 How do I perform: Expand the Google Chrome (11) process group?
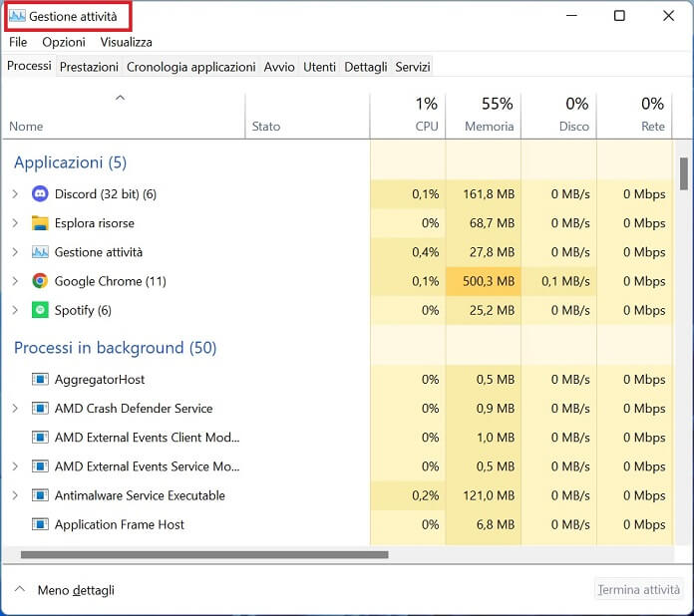[x=15, y=281]
